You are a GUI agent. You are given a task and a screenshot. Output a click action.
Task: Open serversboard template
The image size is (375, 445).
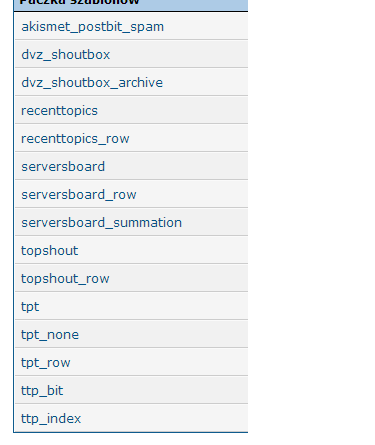63,167
